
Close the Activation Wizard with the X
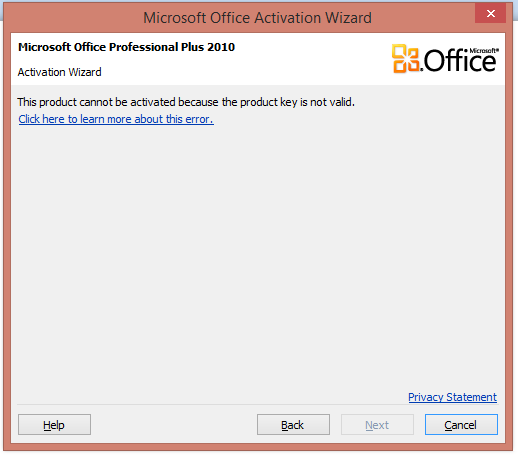(x=490, y=13)
